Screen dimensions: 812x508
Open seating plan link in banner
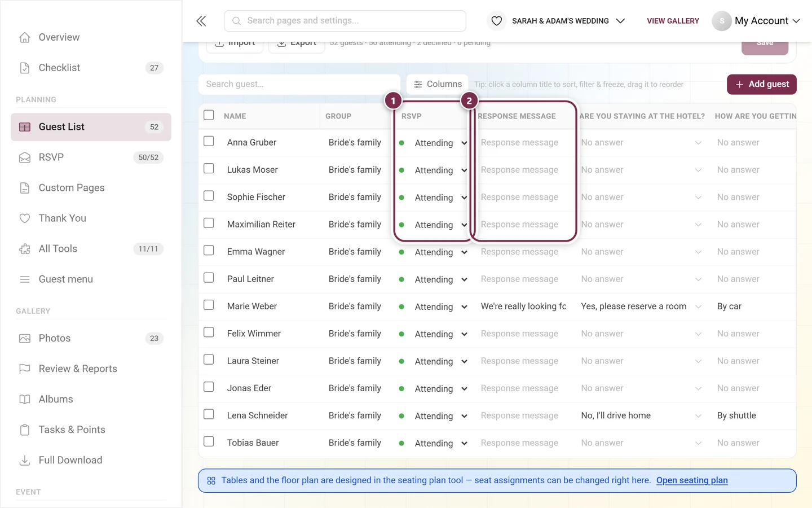point(692,480)
